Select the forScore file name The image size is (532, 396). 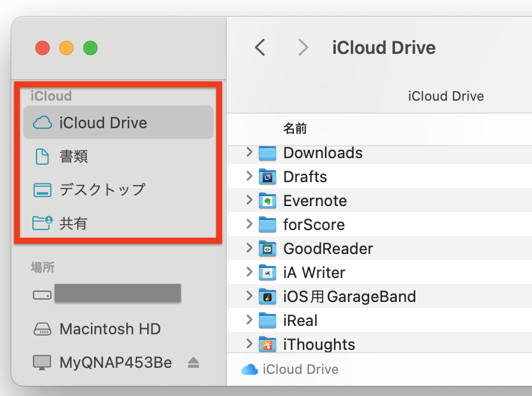pyautogui.click(x=314, y=225)
